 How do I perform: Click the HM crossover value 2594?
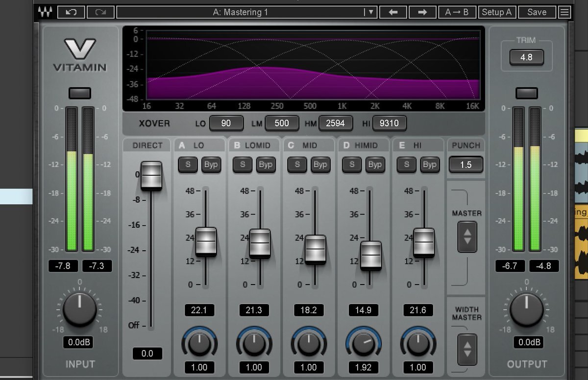click(336, 123)
